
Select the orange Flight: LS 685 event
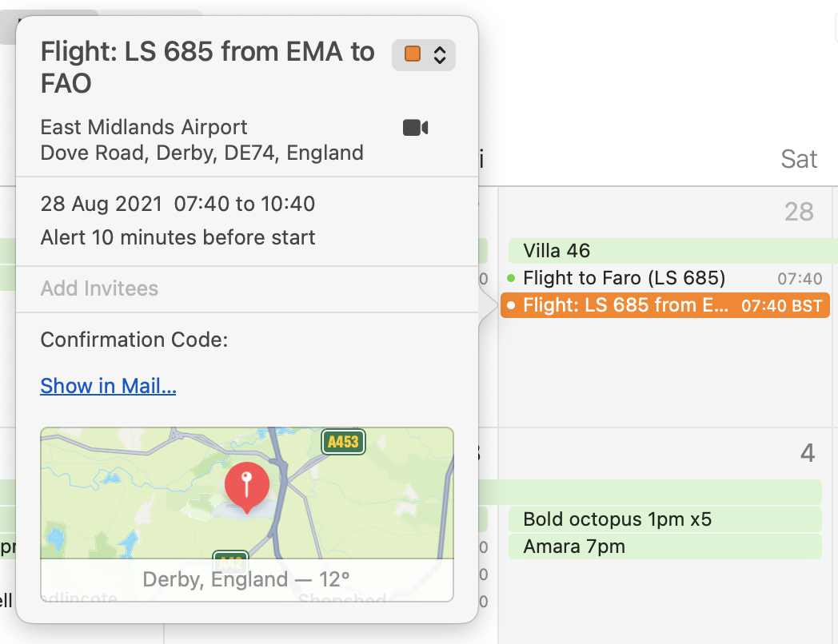pos(665,305)
